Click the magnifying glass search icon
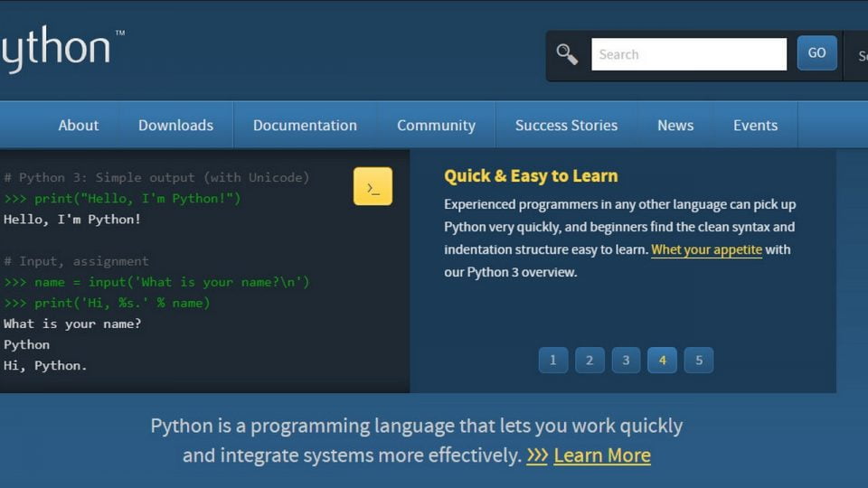 [x=567, y=54]
